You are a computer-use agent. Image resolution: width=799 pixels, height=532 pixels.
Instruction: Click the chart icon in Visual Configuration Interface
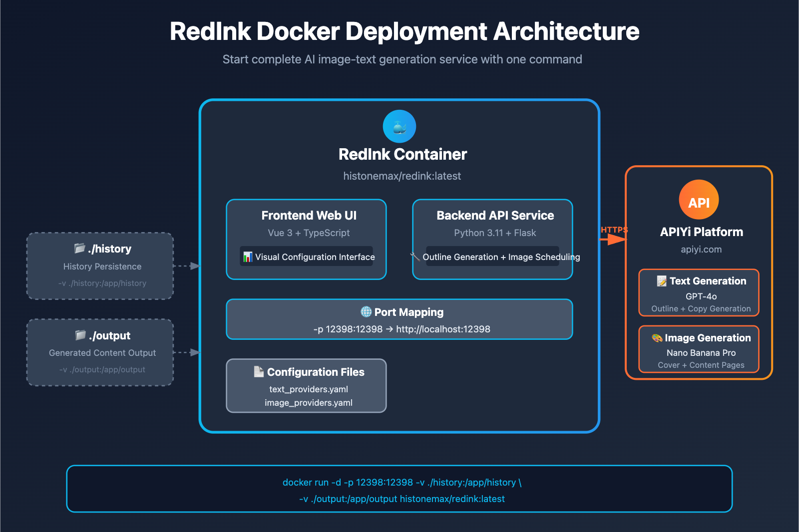(247, 257)
